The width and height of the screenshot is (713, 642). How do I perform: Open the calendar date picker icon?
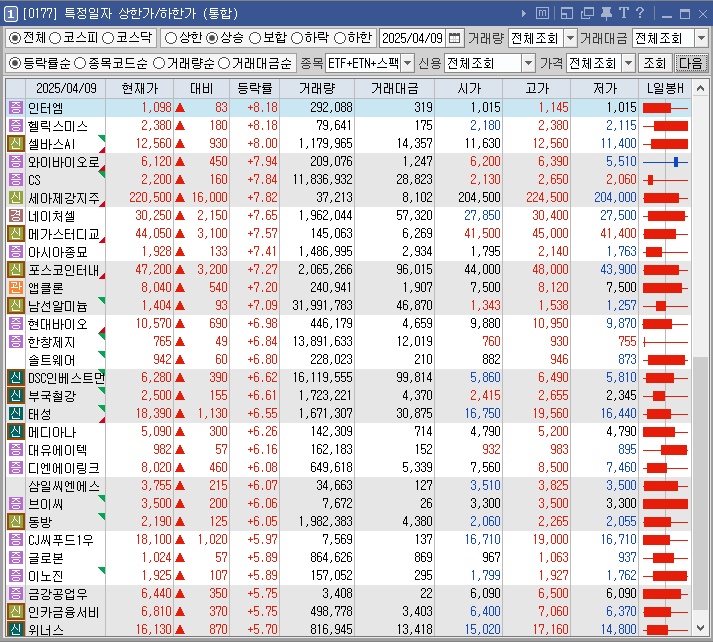tap(454, 38)
